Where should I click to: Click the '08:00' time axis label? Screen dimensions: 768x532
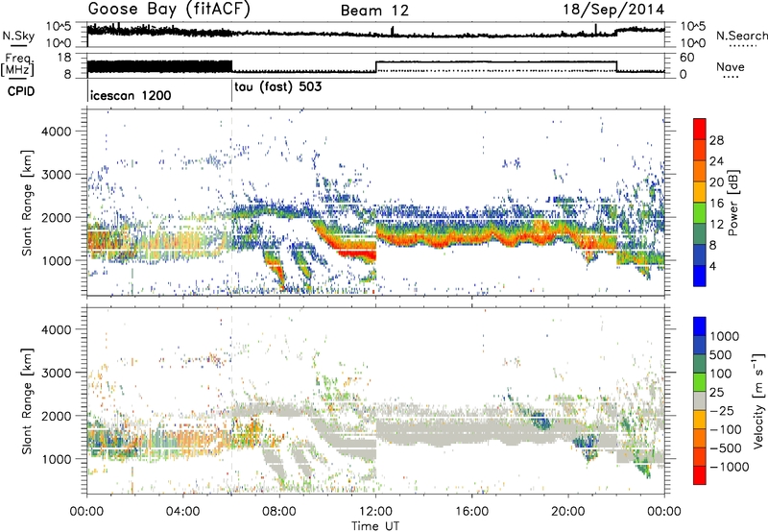point(279,512)
